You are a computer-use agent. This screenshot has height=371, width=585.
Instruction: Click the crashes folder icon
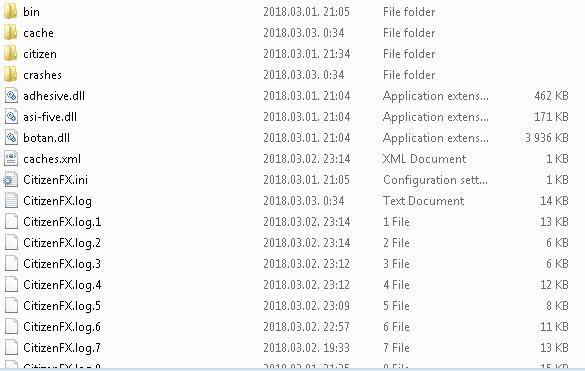(x=10, y=75)
